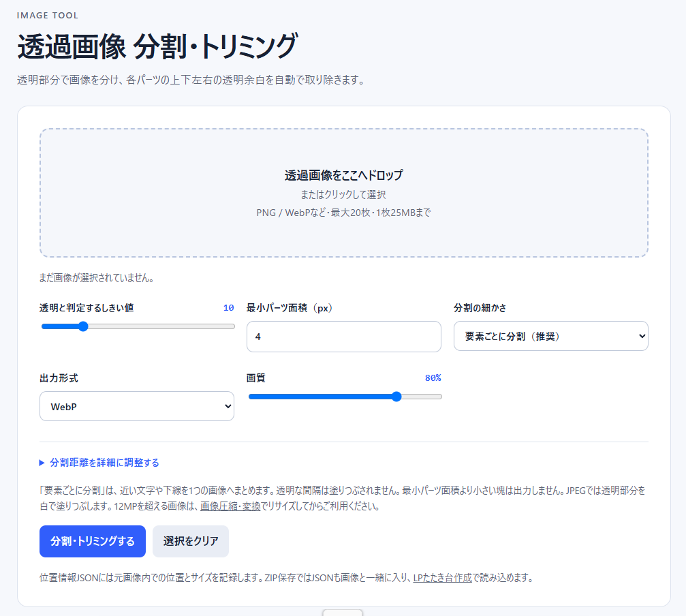Click the 分割の細かさ label
The height and width of the screenshot is (616, 686).
tap(480, 308)
